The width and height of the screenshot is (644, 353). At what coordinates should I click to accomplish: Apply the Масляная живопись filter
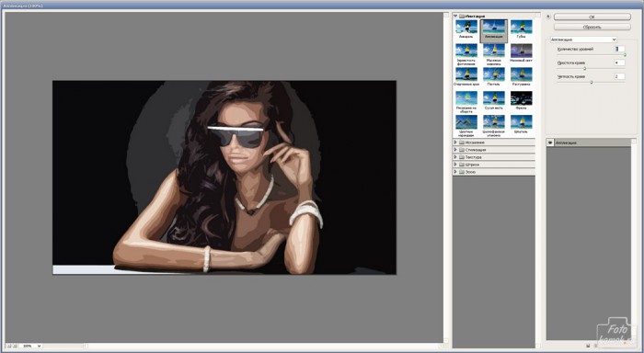[x=494, y=51]
